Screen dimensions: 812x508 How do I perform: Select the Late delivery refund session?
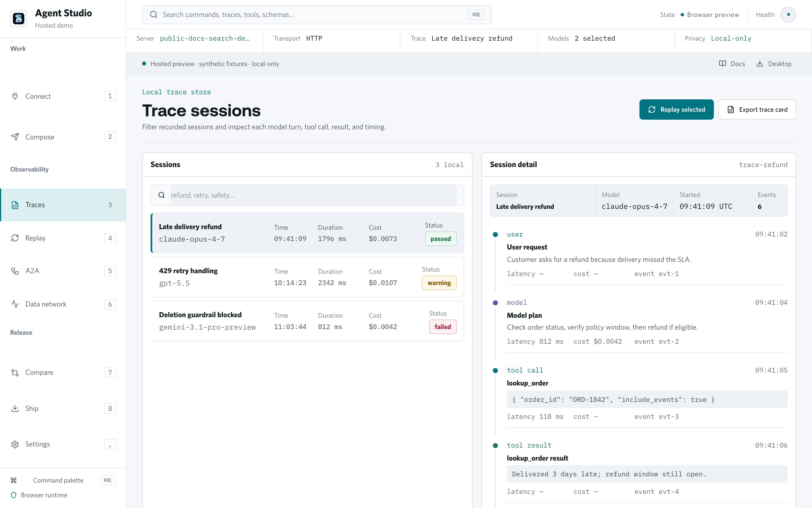click(x=307, y=233)
